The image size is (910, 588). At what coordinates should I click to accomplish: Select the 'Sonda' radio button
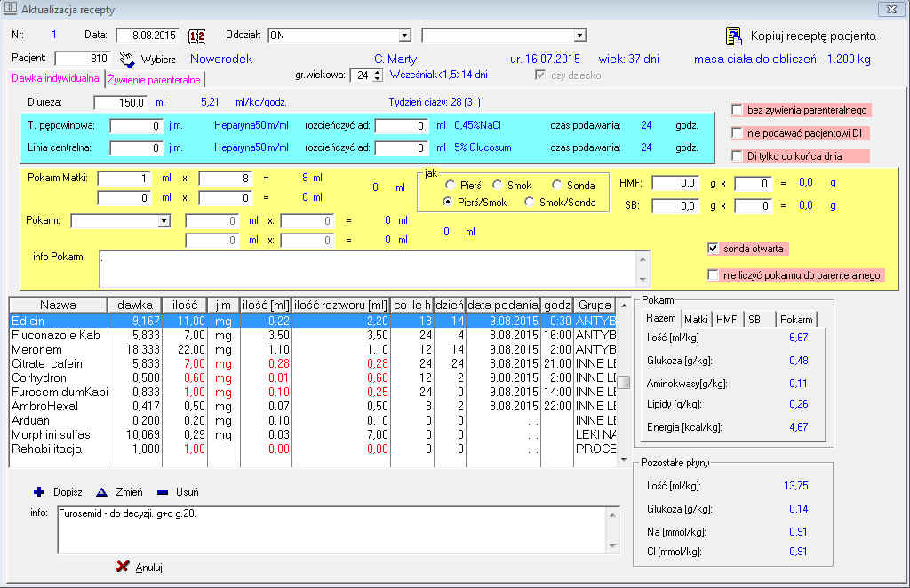[557, 186]
